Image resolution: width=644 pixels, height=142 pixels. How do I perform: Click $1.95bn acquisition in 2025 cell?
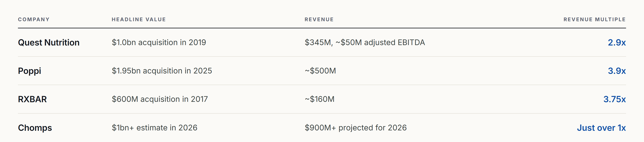pyautogui.click(x=162, y=71)
